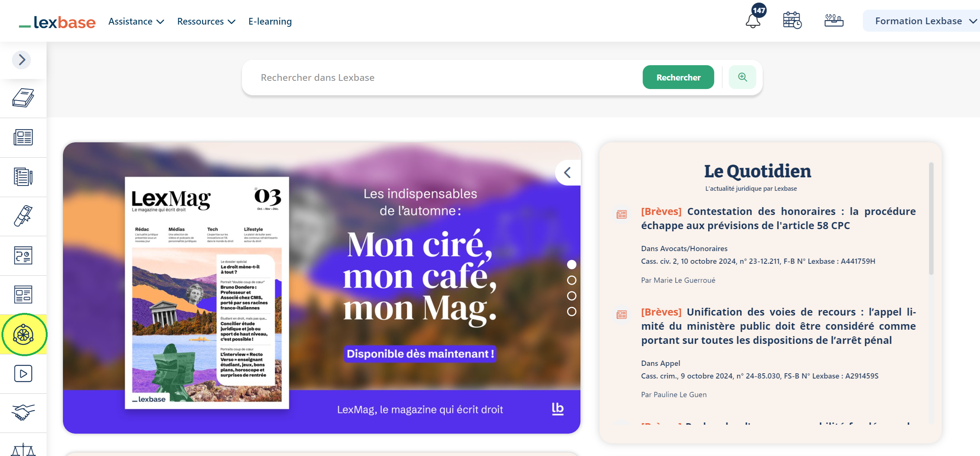
Task: Open the highlighted wheel sidebar icon
Action: click(23, 335)
